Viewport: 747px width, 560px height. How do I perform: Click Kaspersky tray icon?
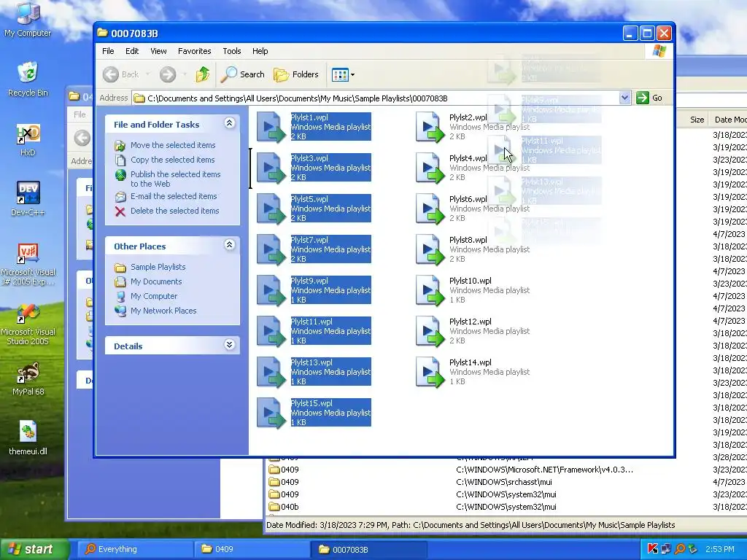[653, 549]
